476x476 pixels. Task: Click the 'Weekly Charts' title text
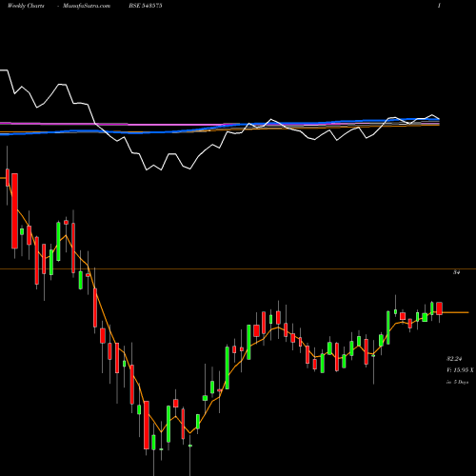point(26,6)
